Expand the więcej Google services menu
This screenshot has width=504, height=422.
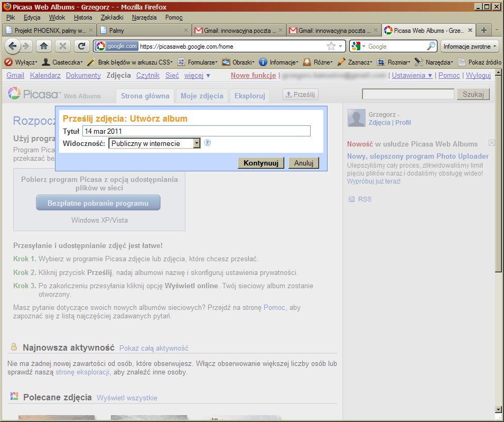pyautogui.click(x=197, y=75)
